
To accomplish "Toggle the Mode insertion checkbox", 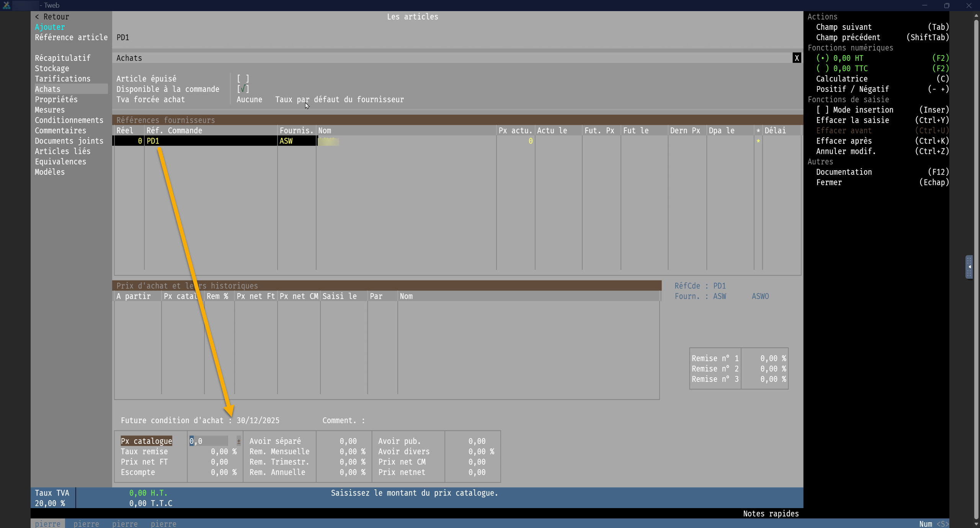I will pyautogui.click(x=855, y=110).
